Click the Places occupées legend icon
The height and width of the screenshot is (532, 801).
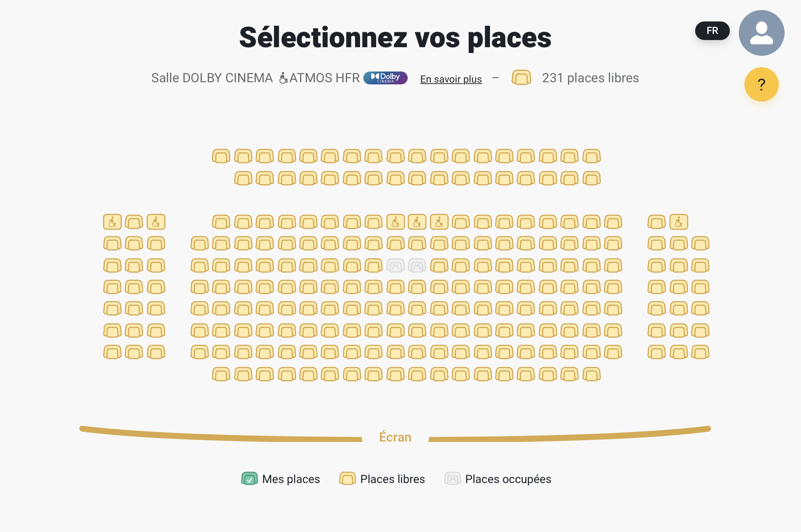tap(452, 478)
